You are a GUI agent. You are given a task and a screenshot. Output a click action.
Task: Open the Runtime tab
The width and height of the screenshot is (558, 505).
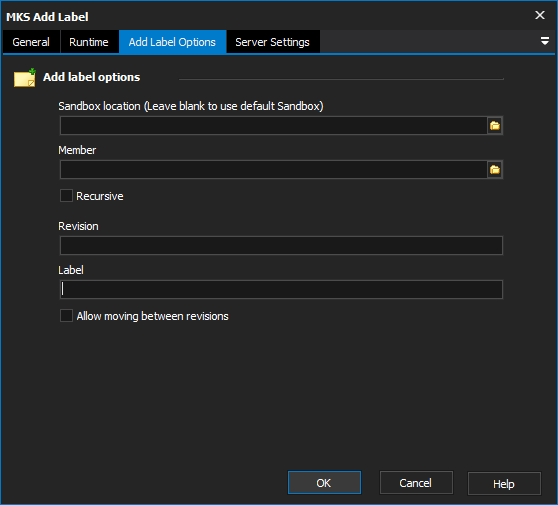[89, 42]
